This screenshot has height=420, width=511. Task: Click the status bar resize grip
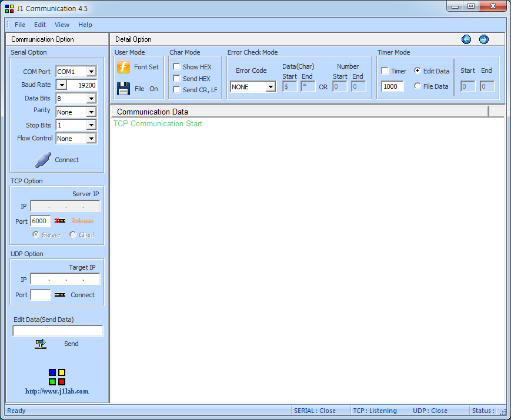pyautogui.click(x=503, y=412)
